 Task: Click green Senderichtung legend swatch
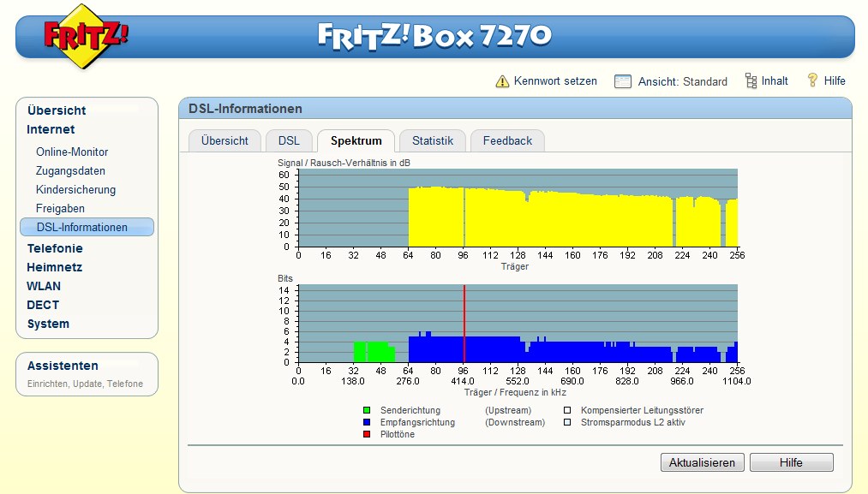367,410
